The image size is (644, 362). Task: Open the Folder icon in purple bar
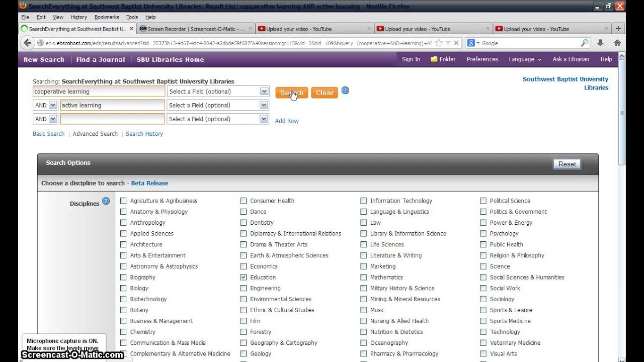click(x=434, y=59)
